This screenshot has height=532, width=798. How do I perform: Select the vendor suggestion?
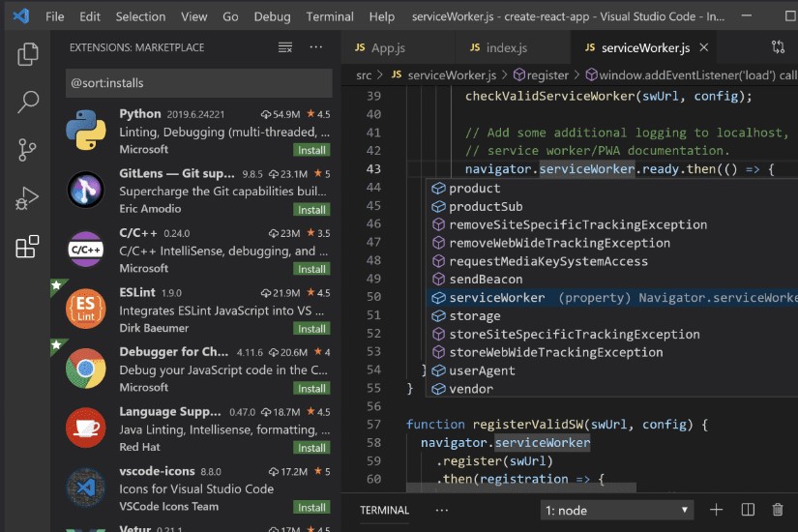610,389
